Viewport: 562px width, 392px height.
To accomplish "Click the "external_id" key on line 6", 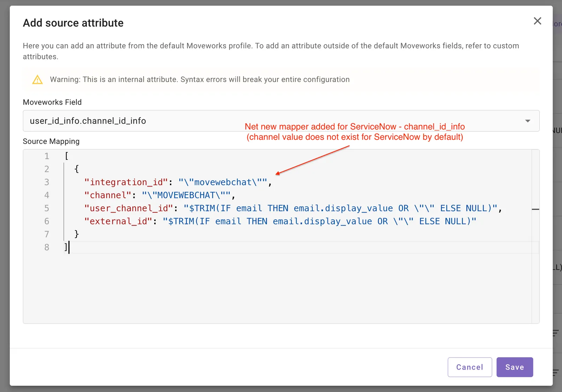I will point(118,221).
